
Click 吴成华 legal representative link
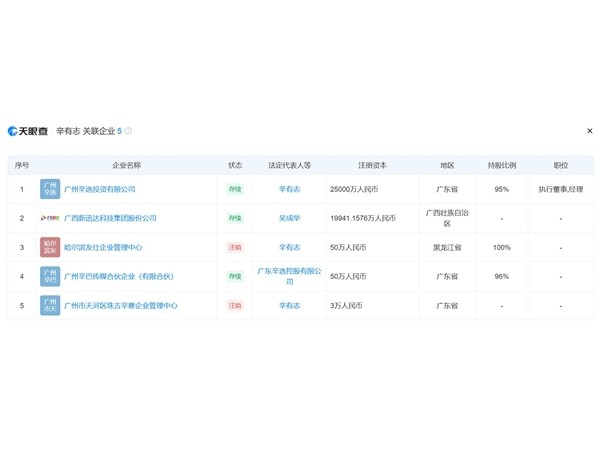tap(290, 218)
